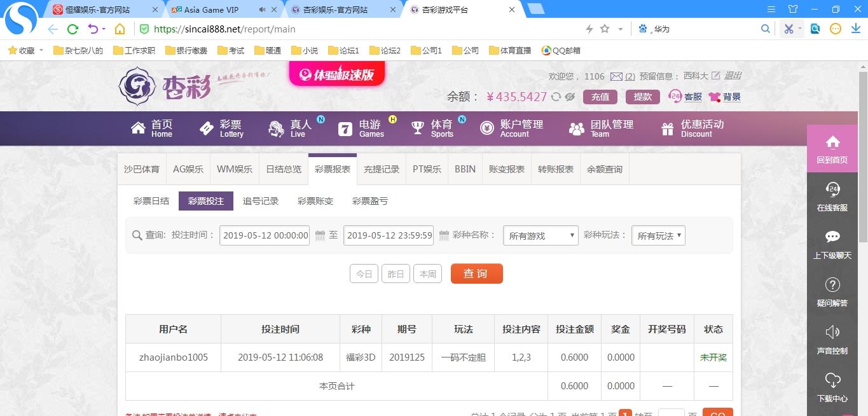The image size is (868, 416).
Task: Click the lightning speed-mode icon
Action: point(589,29)
